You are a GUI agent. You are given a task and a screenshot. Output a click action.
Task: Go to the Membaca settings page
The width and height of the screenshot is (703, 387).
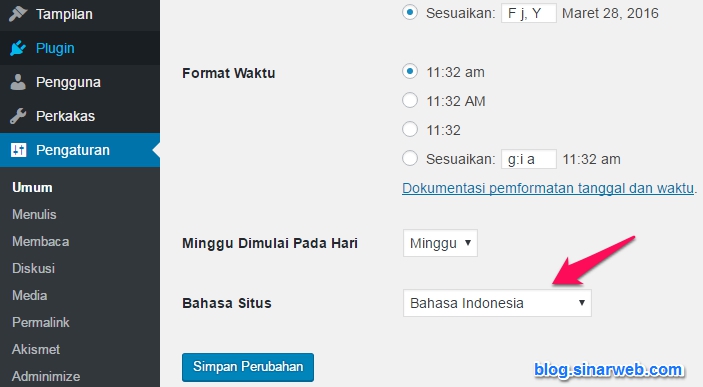coord(40,241)
